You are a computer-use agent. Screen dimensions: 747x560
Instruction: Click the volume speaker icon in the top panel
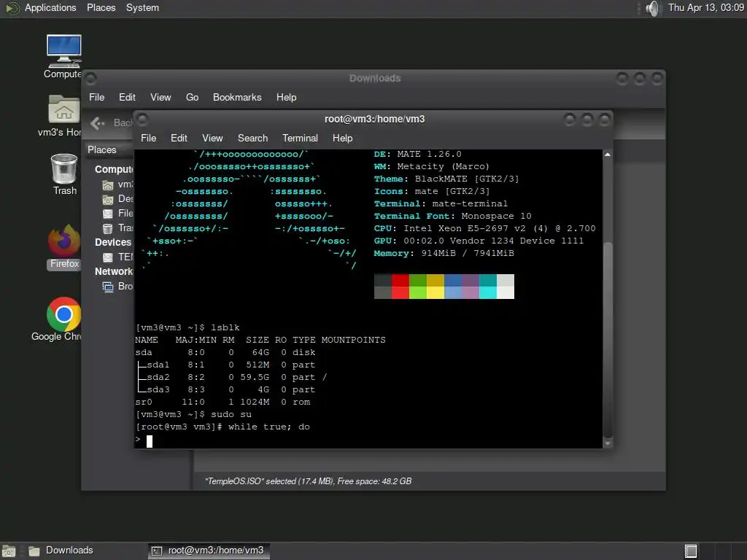(653, 8)
